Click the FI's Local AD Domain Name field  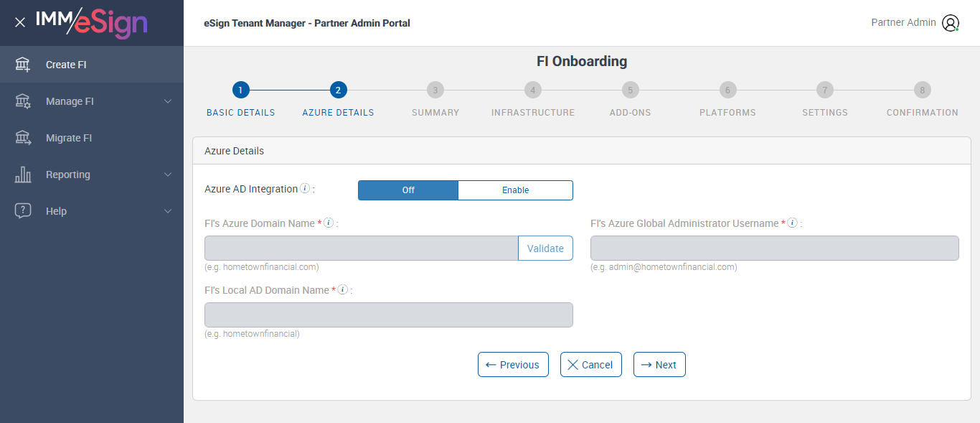(x=389, y=315)
